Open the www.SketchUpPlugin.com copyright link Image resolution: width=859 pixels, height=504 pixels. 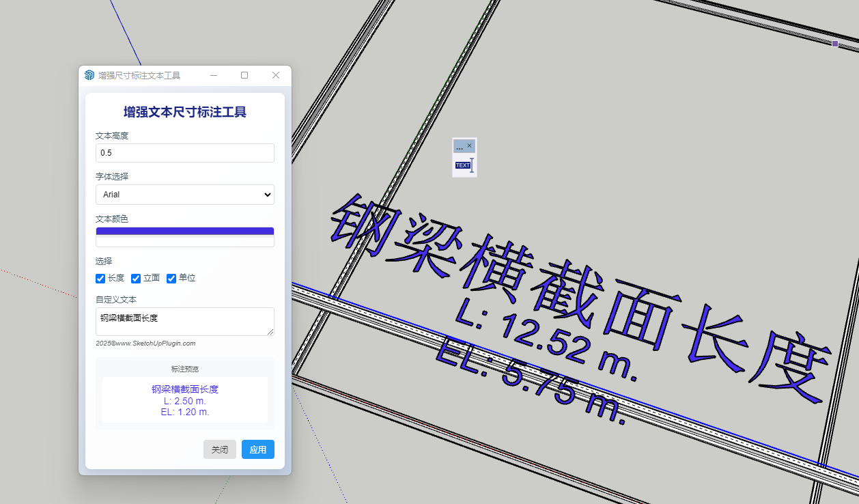pos(145,343)
